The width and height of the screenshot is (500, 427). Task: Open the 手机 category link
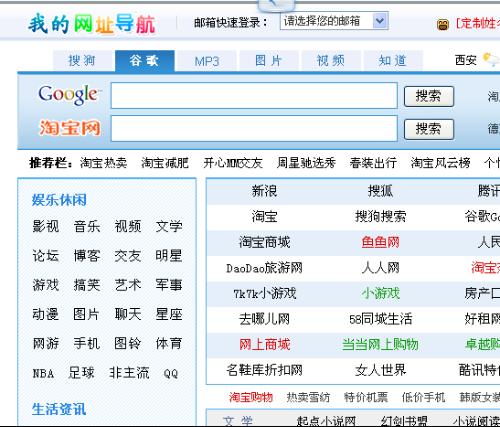[87, 343]
